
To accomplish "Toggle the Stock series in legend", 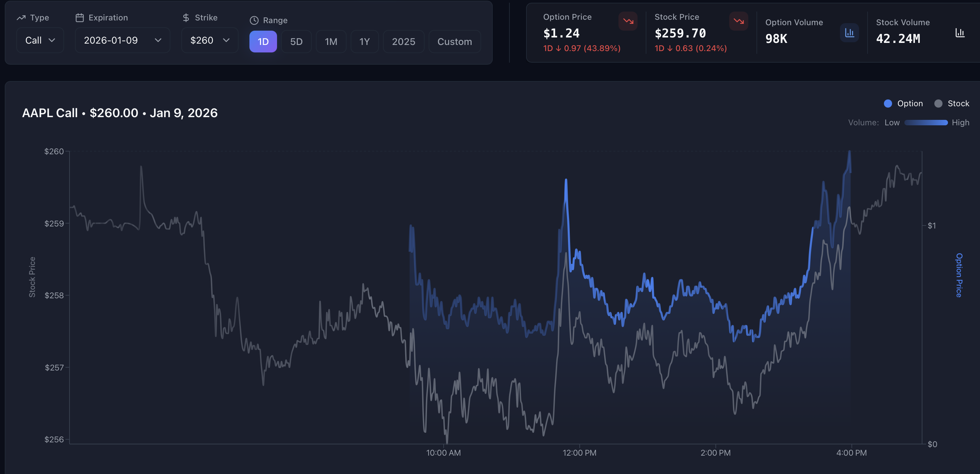I will 951,104.
